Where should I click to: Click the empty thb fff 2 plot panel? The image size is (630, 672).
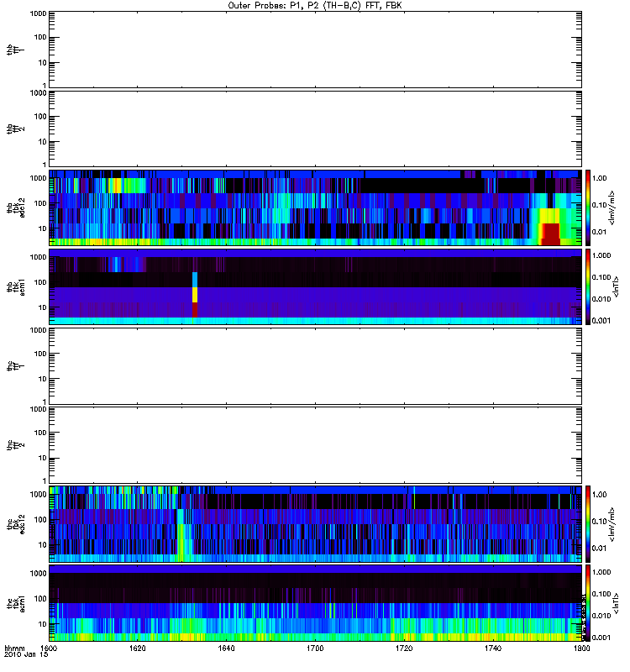pyautogui.click(x=315, y=129)
